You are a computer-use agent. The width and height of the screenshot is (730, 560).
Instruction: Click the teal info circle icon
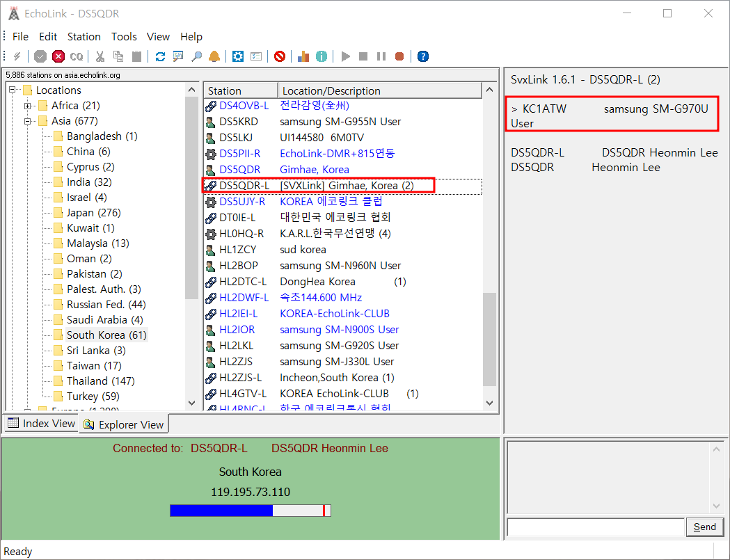click(x=322, y=56)
